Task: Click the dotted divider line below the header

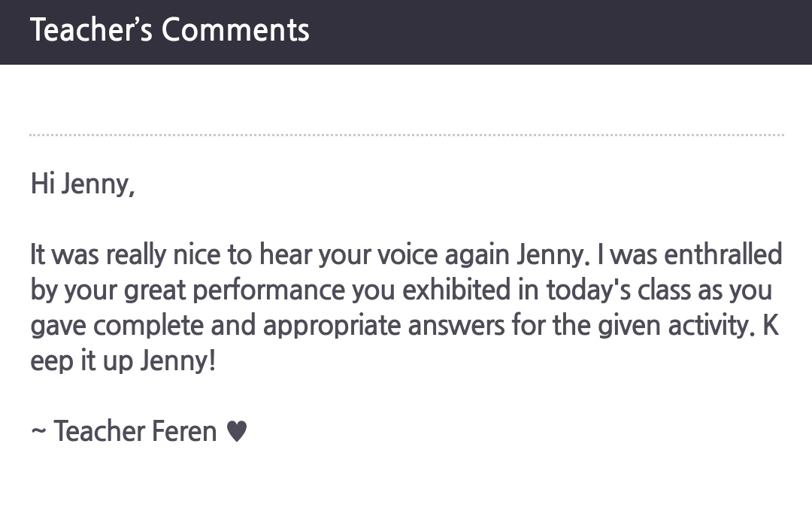Action: point(407,135)
